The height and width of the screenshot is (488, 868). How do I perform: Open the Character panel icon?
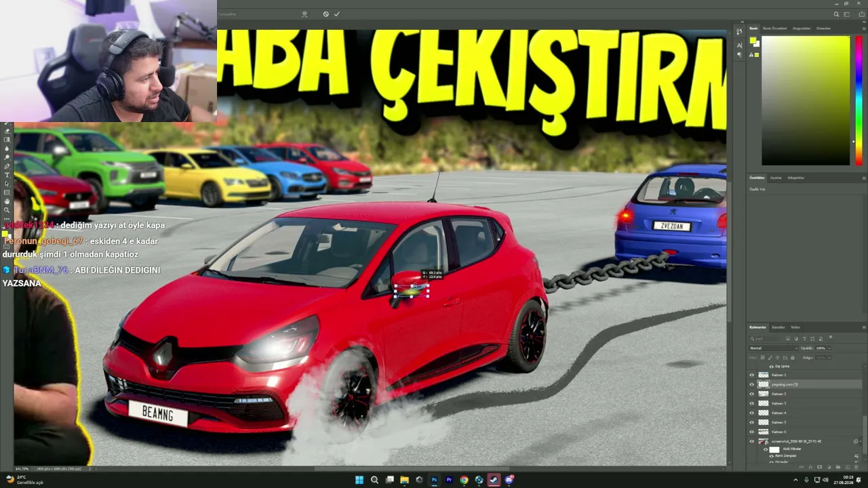pyautogui.click(x=739, y=45)
